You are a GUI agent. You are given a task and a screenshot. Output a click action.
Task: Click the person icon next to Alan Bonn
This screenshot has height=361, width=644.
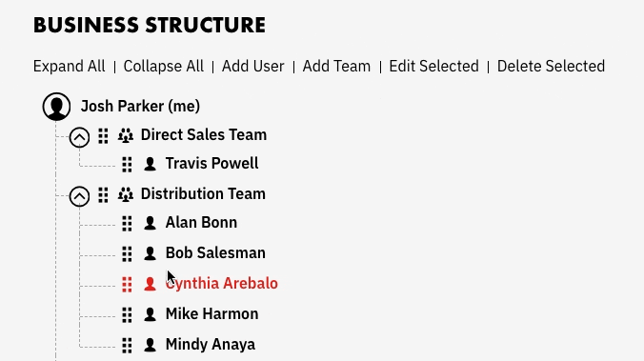pyautogui.click(x=150, y=223)
